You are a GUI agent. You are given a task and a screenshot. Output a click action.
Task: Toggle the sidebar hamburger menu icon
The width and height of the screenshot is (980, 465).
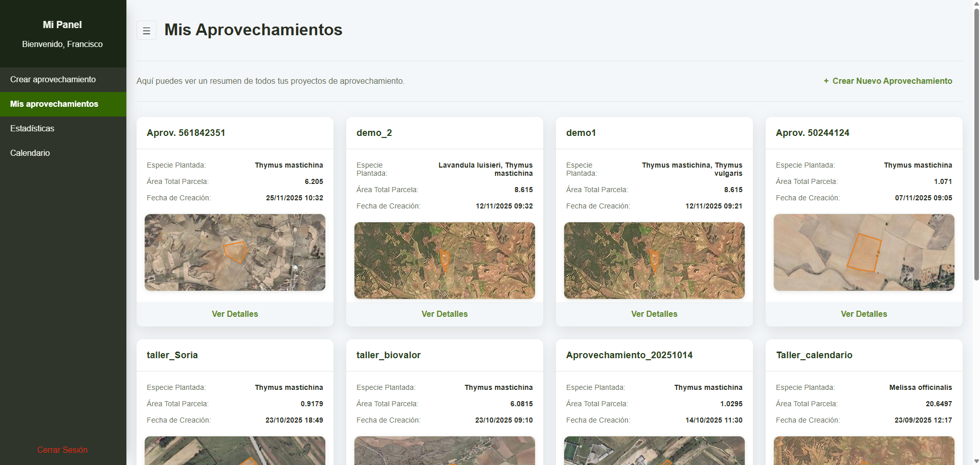click(x=146, y=31)
